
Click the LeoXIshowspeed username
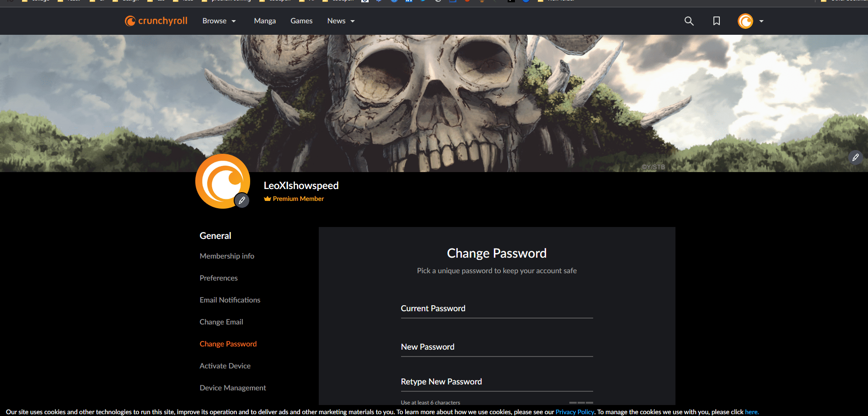pos(301,185)
